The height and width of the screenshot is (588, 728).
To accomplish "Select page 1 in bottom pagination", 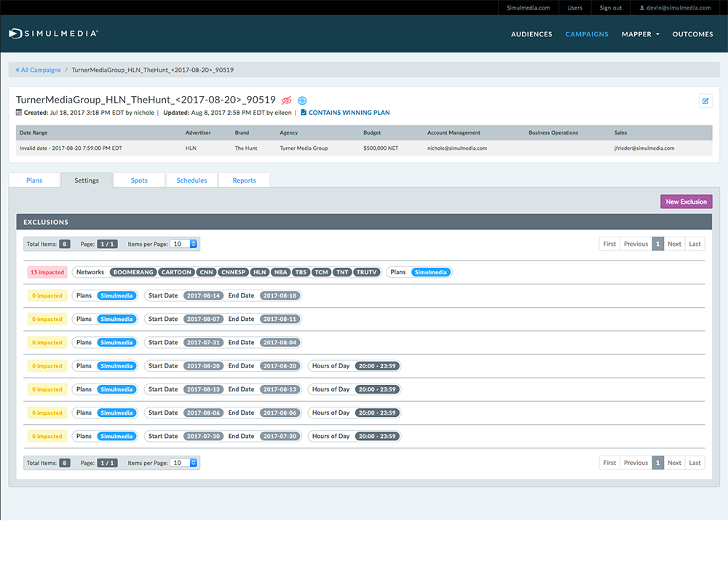I will (657, 463).
